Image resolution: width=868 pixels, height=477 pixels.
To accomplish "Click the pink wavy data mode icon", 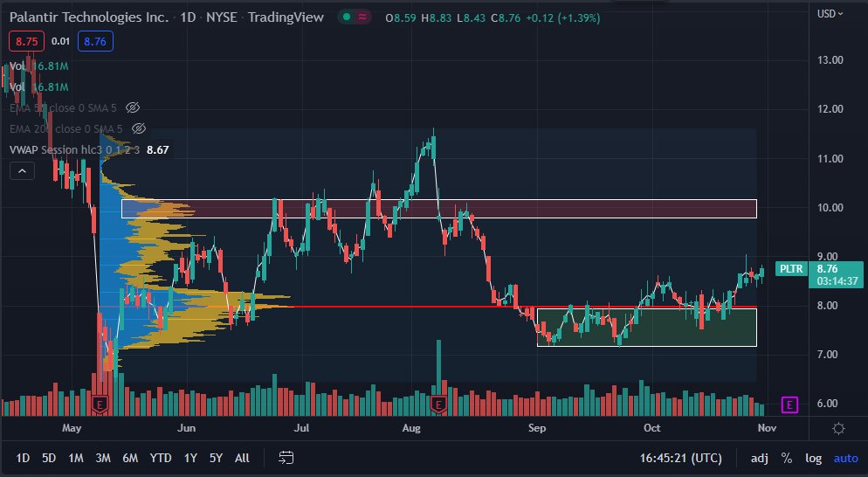I will (x=362, y=17).
